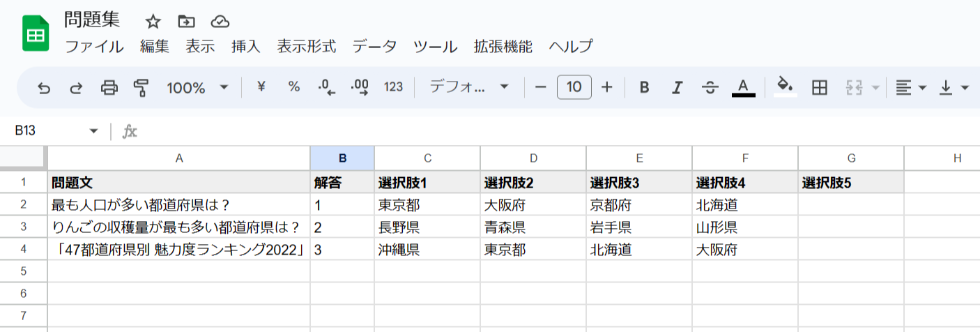This screenshot has width=980, height=332.
Task: Star the 問題集 document
Action: 153,21
